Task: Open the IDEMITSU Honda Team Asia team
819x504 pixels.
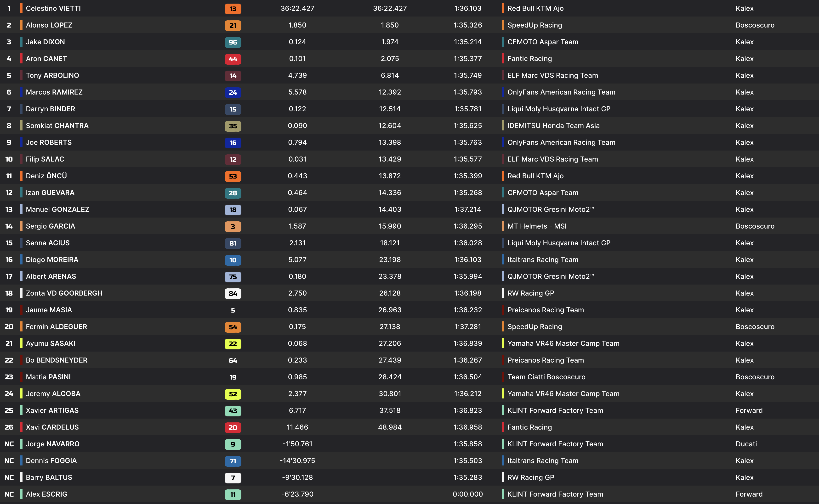Action: pos(553,126)
